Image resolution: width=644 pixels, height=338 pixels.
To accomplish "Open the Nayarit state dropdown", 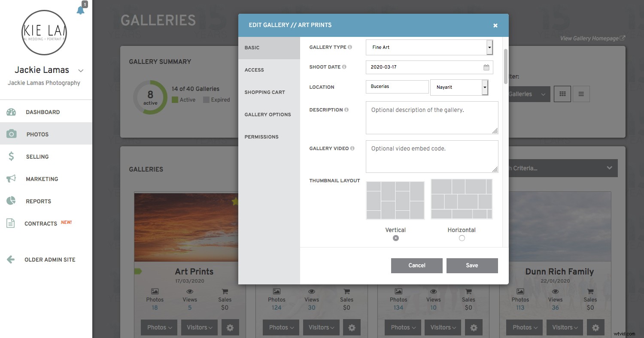I will 484,87.
